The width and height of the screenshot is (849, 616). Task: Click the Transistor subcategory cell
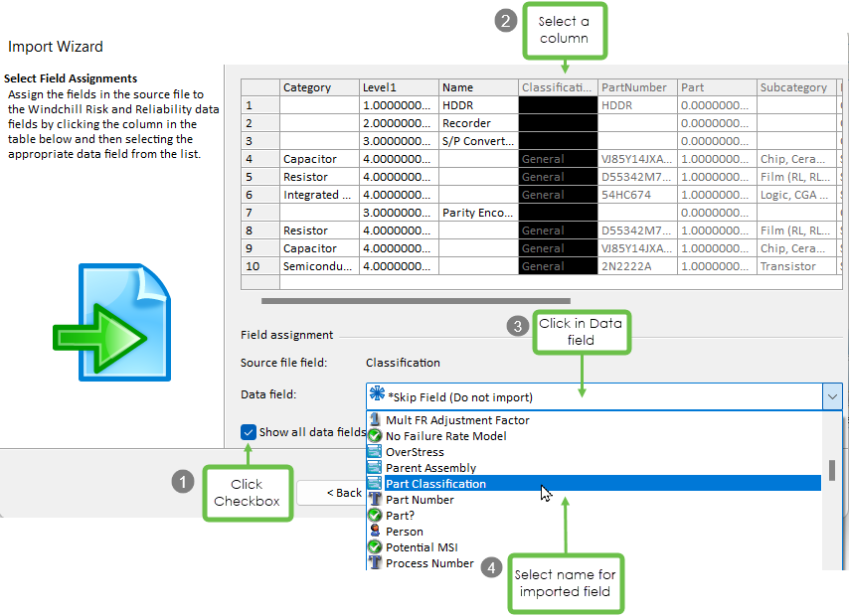coord(796,266)
